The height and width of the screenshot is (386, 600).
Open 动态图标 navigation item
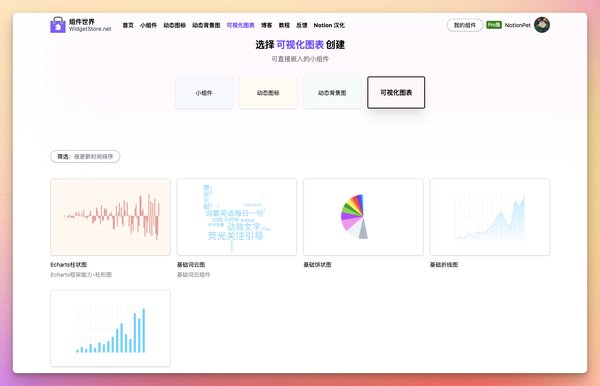click(174, 25)
